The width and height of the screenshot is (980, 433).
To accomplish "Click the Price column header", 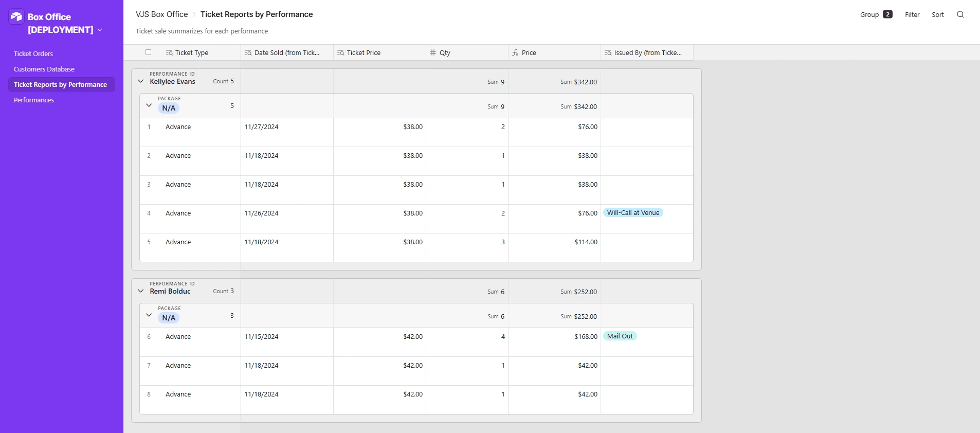I will (554, 52).
